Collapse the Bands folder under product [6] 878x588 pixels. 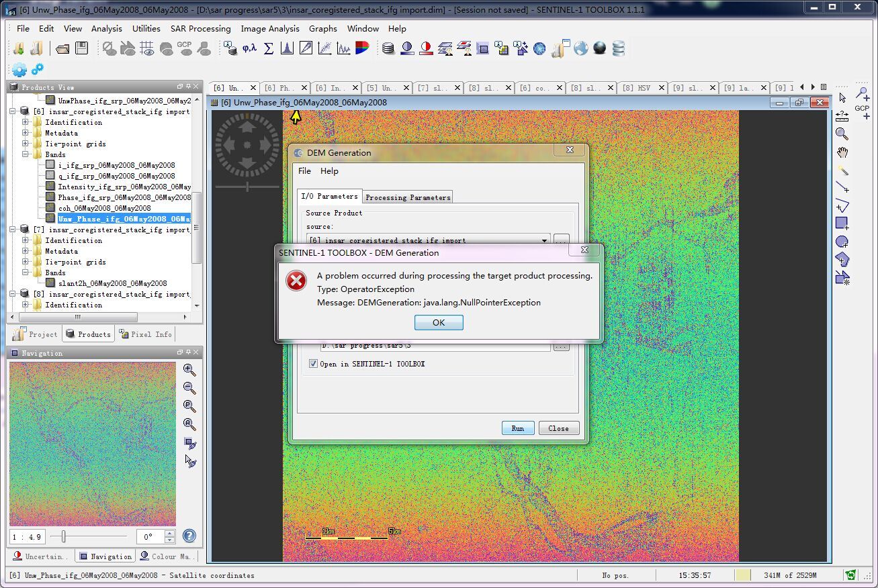click(x=26, y=154)
